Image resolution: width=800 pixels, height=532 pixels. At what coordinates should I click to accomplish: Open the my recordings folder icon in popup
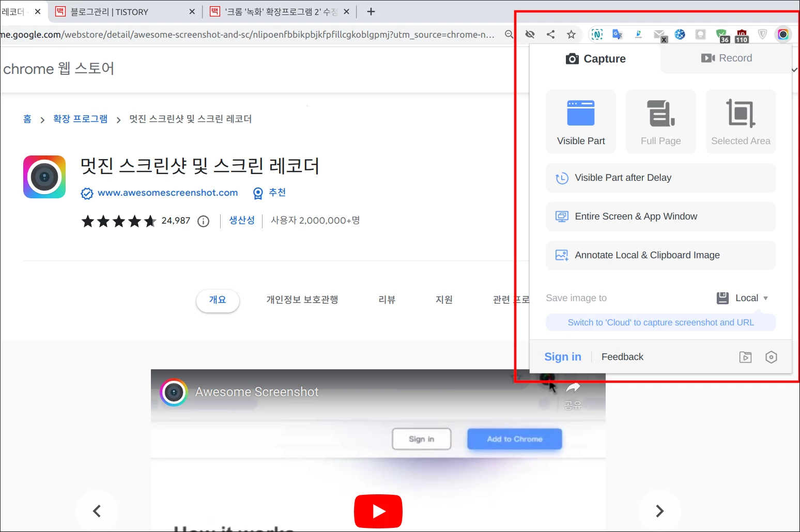pyautogui.click(x=745, y=357)
